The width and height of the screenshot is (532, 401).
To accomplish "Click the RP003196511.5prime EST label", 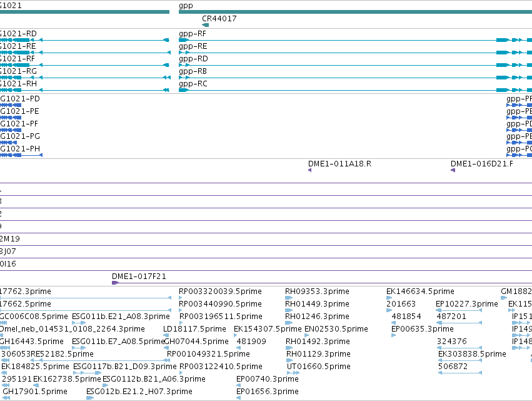I will pos(221,317).
